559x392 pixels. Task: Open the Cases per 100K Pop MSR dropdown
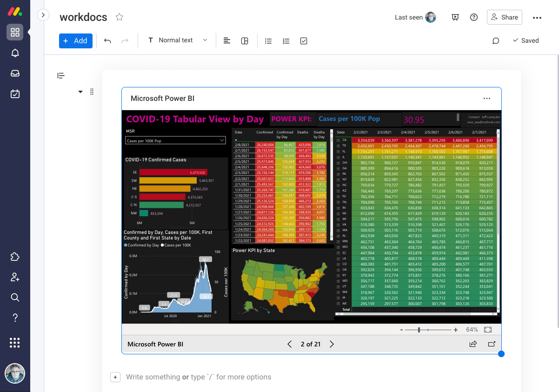pyautogui.click(x=175, y=140)
